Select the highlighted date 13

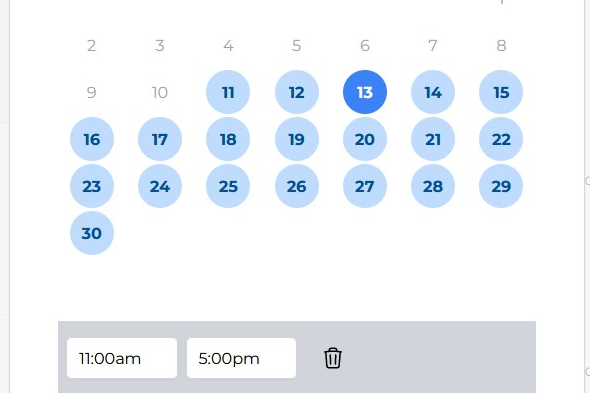[x=365, y=92]
